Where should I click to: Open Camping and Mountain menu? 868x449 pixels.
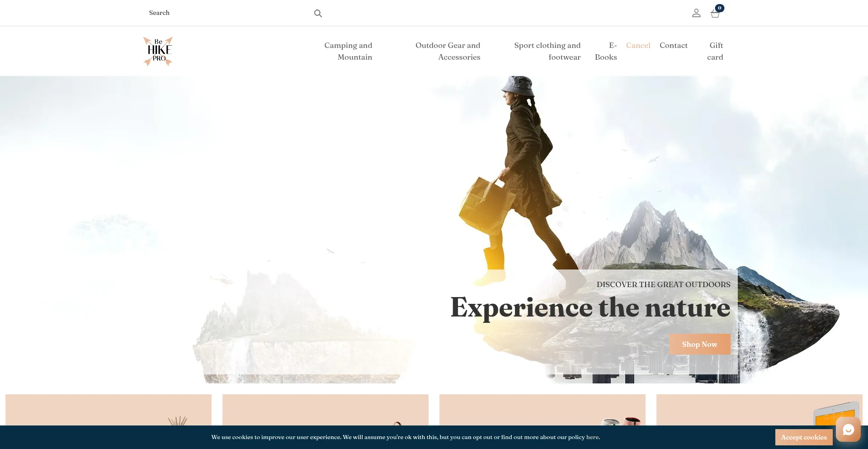348,51
